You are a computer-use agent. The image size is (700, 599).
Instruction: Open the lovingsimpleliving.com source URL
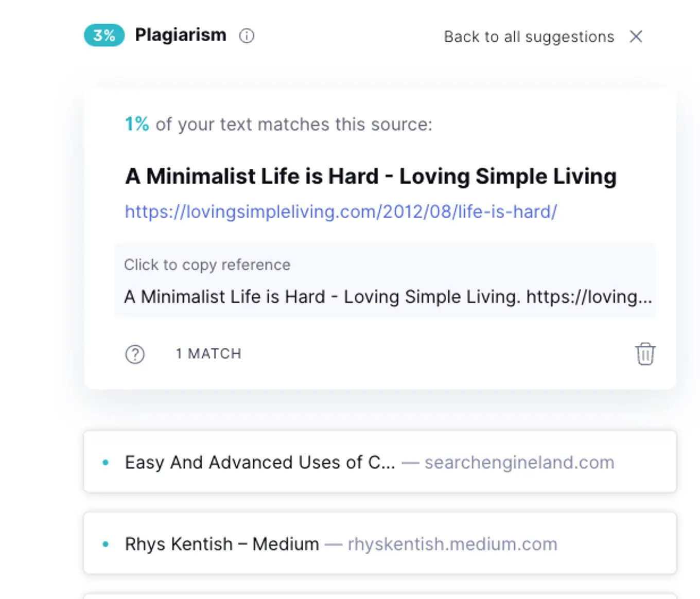(341, 212)
